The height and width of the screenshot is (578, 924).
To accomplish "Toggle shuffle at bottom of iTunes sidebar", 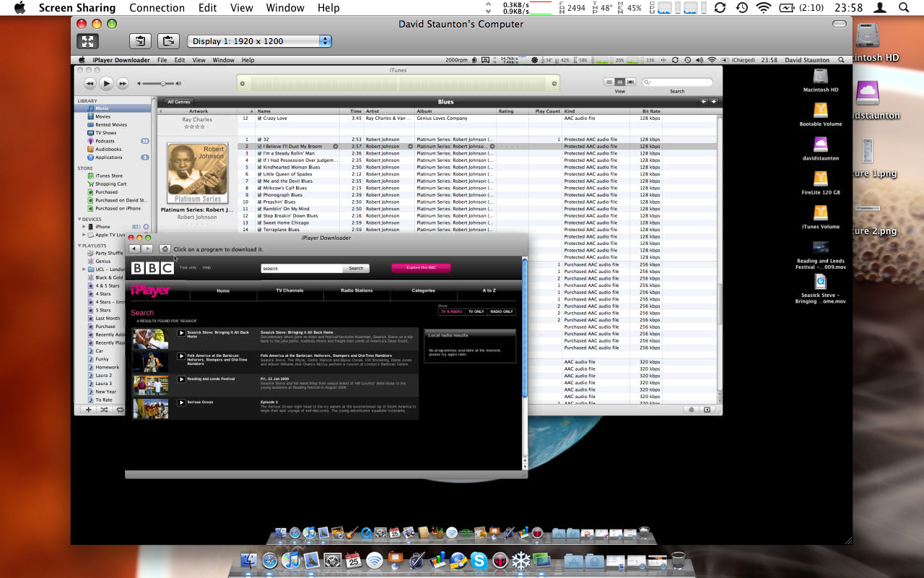I will 104,410.
